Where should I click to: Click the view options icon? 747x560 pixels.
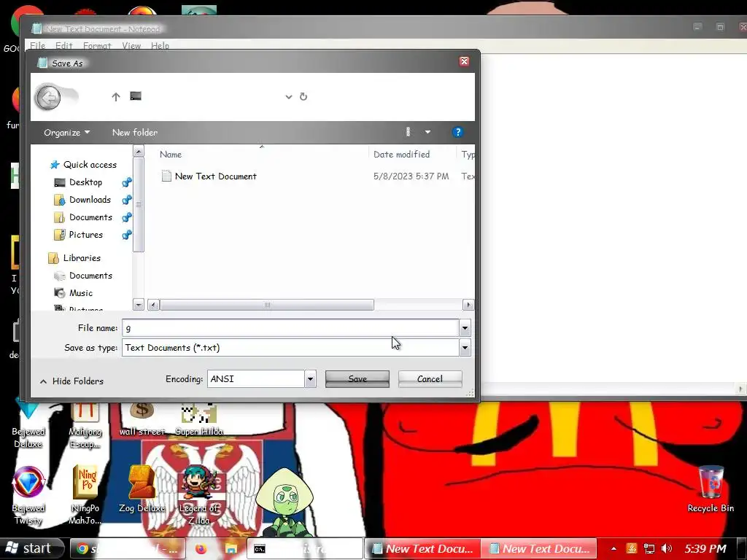[408, 132]
